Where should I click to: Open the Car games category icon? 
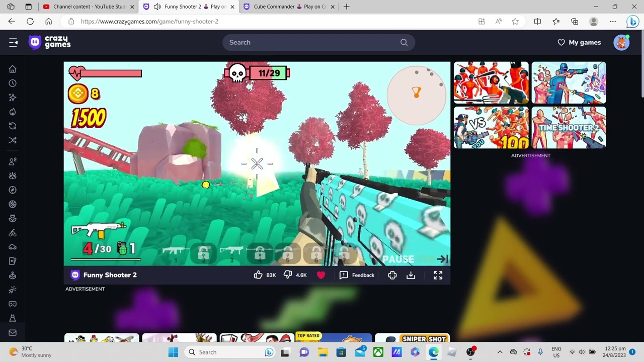coord(13,247)
